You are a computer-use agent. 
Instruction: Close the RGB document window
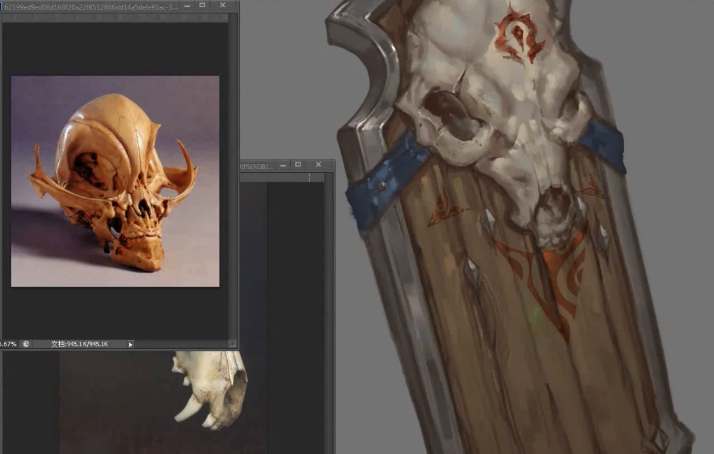click(x=318, y=164)
